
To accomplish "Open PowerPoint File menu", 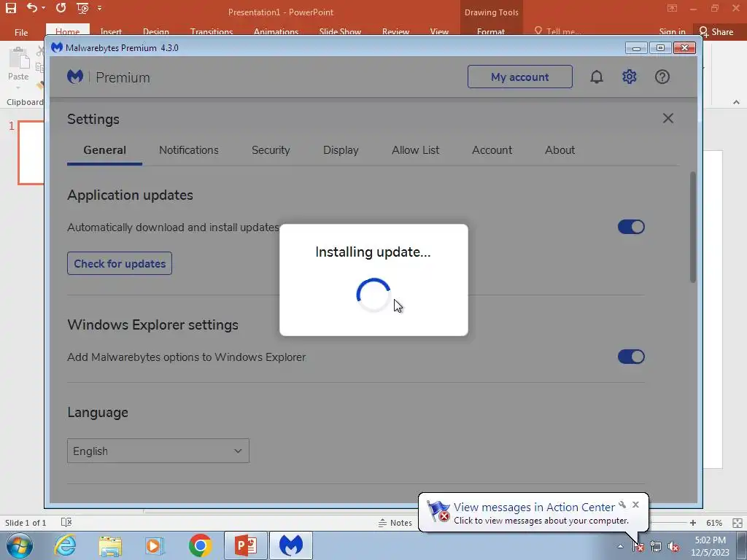I will coord(21,32).
